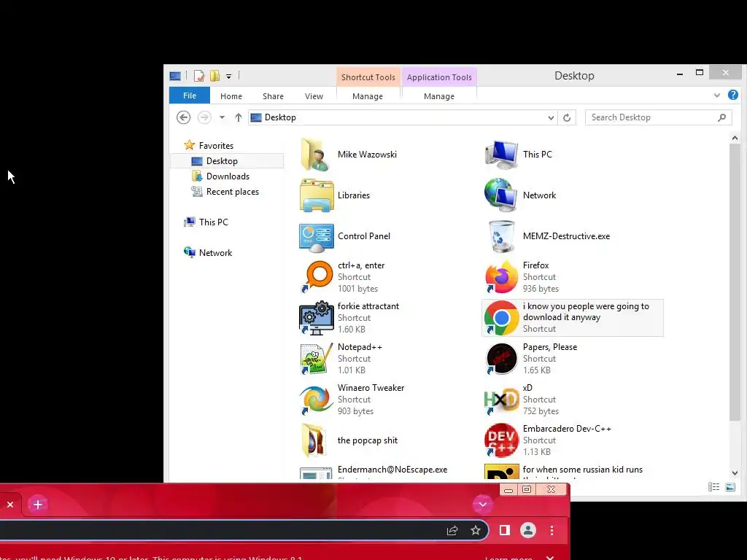The image size is (747, 560).
Task: Select the Winaero Tweaker shortcut icon
Action: (317, 400)
